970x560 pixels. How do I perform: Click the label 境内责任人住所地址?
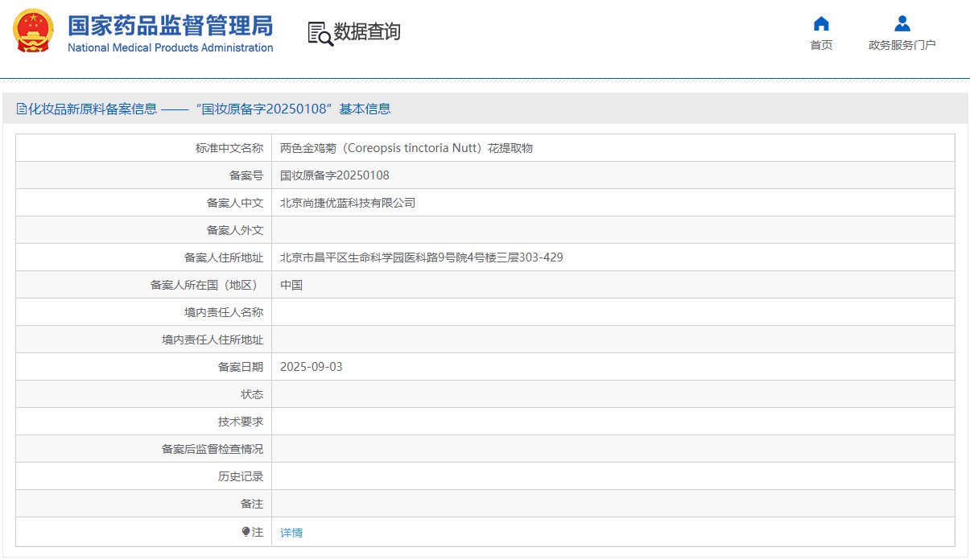pyautogui.click(x=213, y=340)
